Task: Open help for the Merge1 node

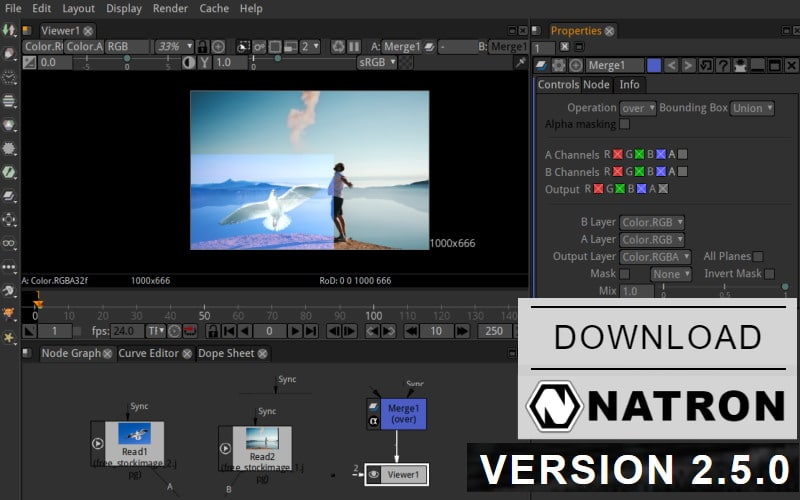Action: (x=723, y=65)
